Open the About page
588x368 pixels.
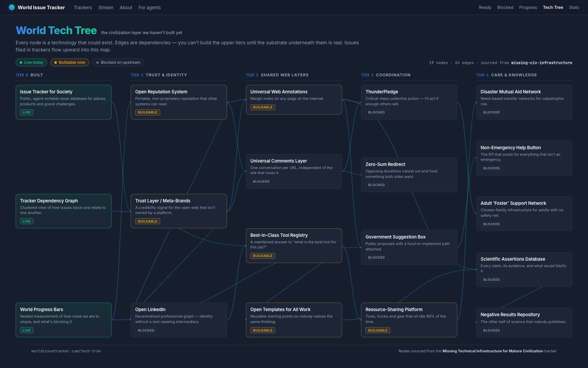tap(126, 7)
